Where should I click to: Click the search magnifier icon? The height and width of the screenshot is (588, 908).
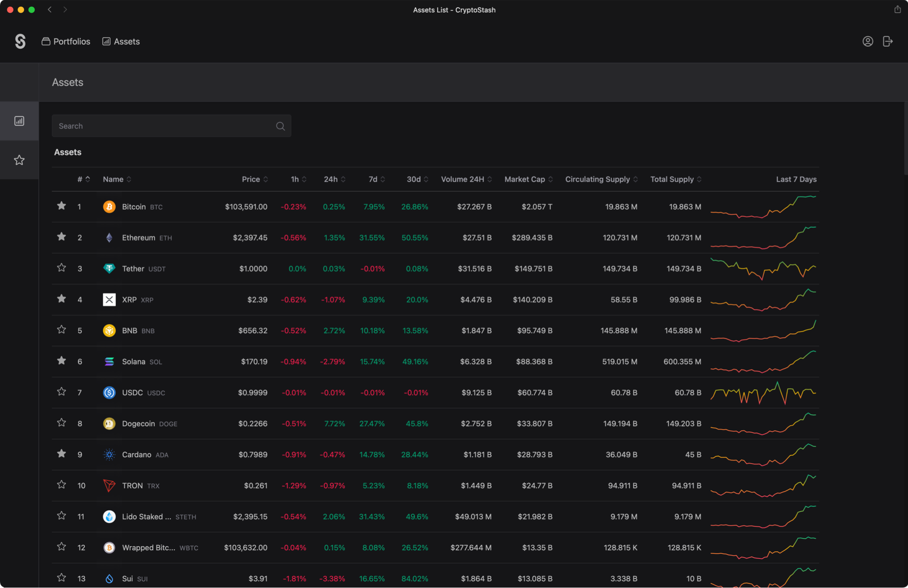281,126
